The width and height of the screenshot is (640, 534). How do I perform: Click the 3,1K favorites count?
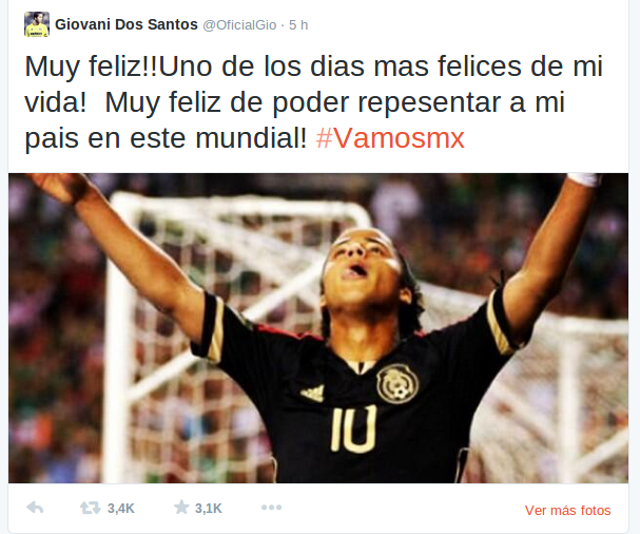[x=208, y=508]
